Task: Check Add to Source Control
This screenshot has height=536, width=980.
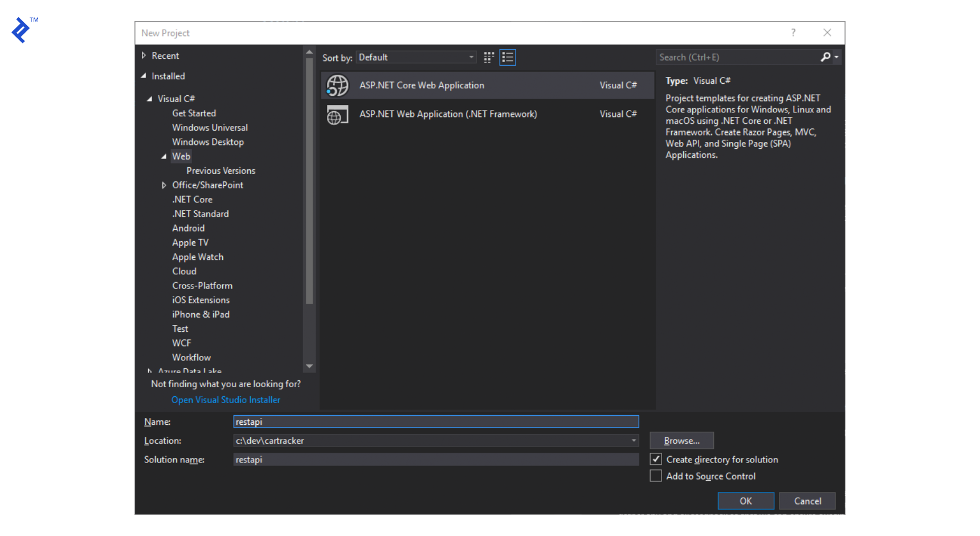Action: tap(656, 476)
